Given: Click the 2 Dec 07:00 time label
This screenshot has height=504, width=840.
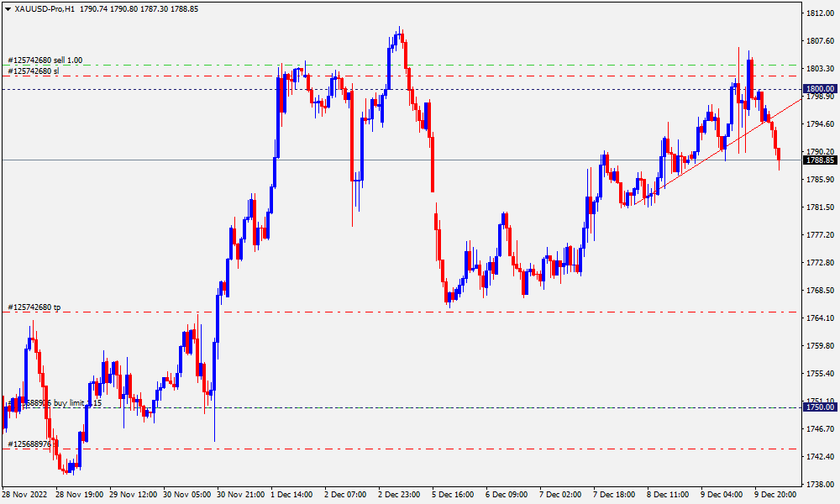Looking at the screenshot, I should pyautogui.click(x=345, y=495).
